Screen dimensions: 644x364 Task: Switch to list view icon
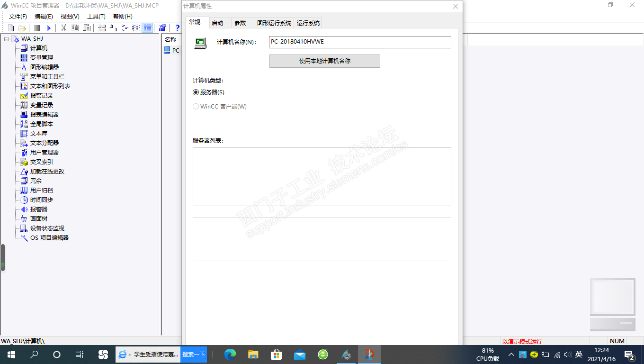[125, 28]
